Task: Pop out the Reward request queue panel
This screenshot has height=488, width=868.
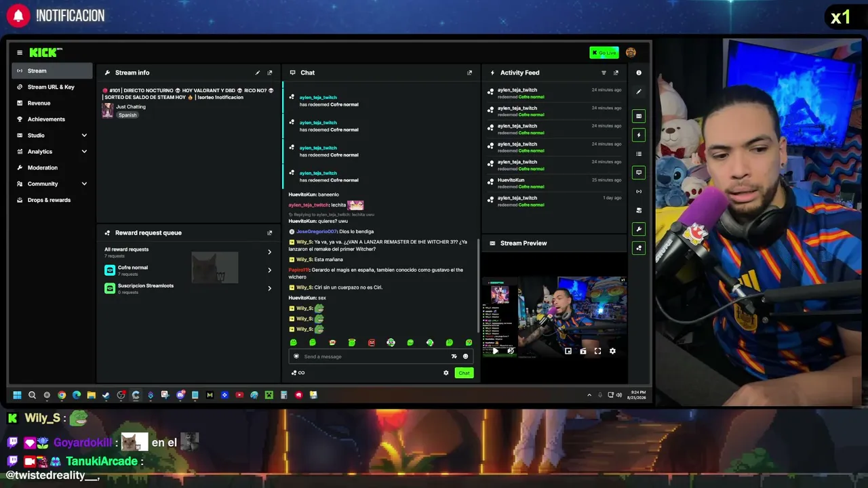Action: pyautogui.click(x=270, y=232)
